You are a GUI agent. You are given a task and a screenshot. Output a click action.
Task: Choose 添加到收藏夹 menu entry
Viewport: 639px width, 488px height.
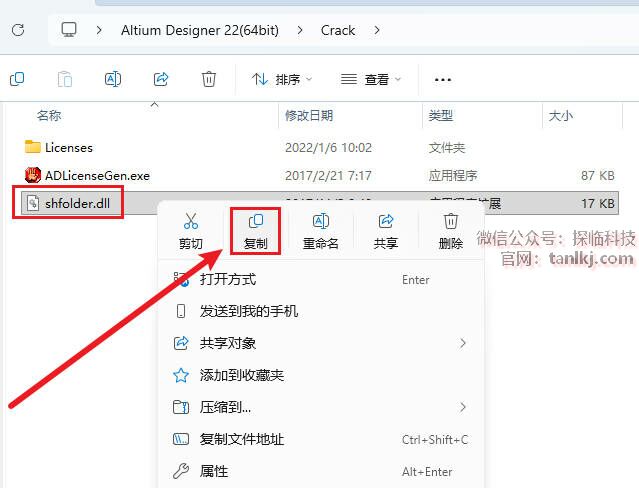320,375
